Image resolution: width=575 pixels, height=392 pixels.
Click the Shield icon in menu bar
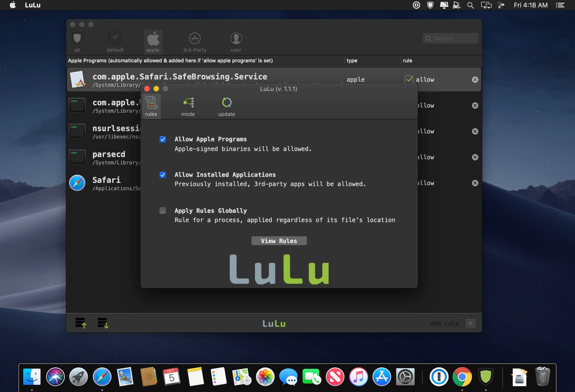[430, 5]
